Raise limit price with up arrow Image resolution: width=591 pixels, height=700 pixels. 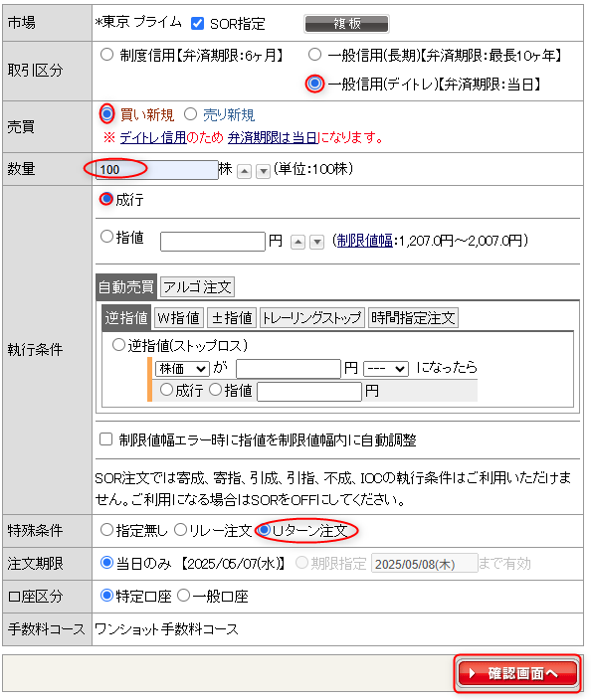297,242
